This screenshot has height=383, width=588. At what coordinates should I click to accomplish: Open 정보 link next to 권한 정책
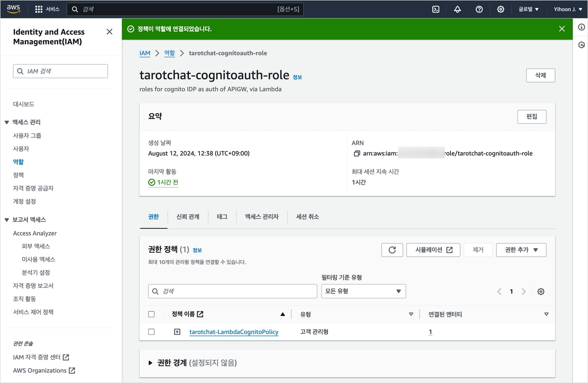[197, 250]
